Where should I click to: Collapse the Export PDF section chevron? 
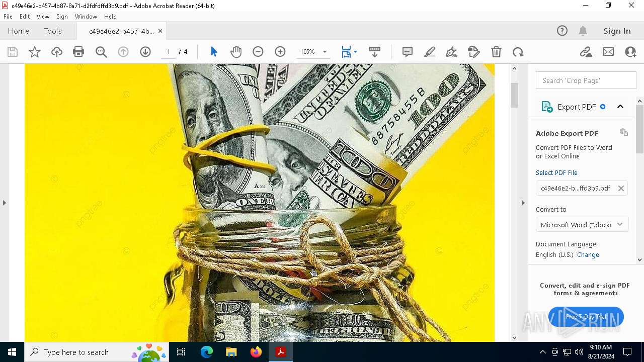pyautogui.click(x=620, y=107)
